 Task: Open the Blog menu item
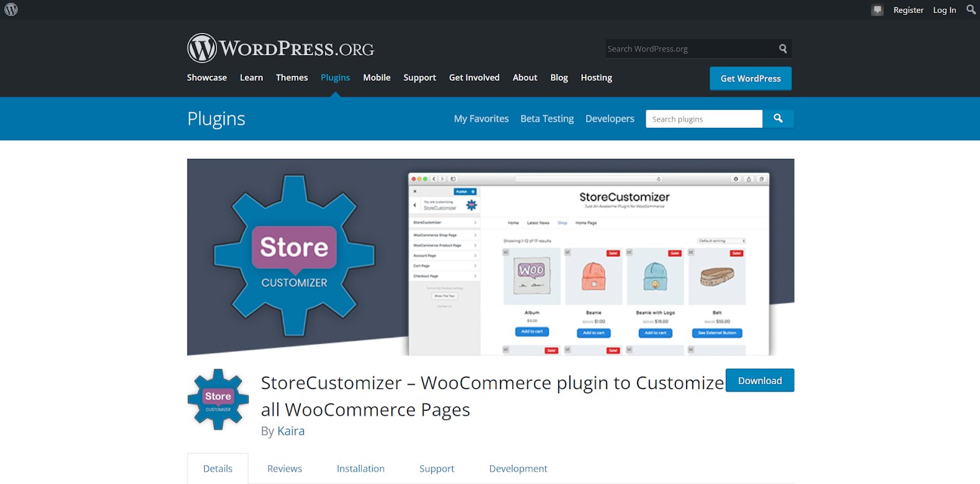click(x=559, y=78)
